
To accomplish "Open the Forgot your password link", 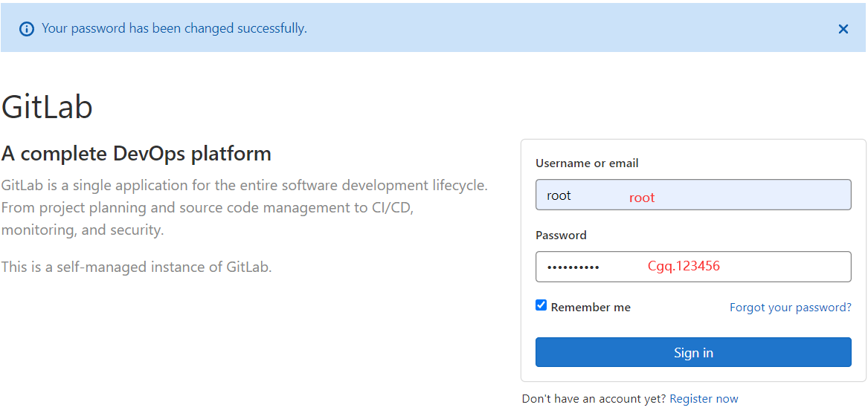I will (790, 308).
